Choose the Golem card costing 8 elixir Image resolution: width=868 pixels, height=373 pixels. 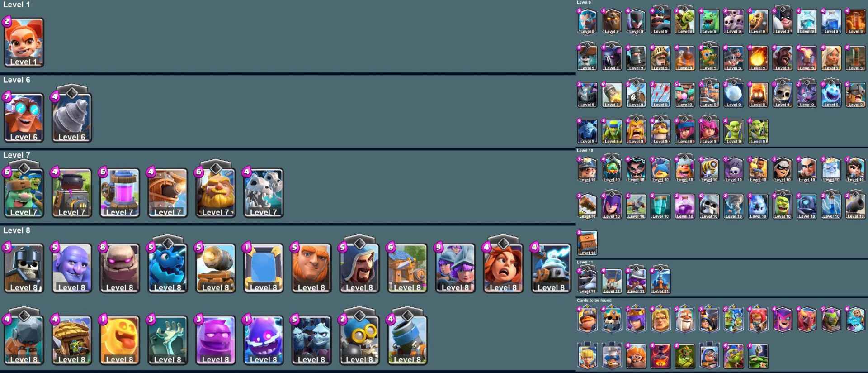(x=119, y=268)
